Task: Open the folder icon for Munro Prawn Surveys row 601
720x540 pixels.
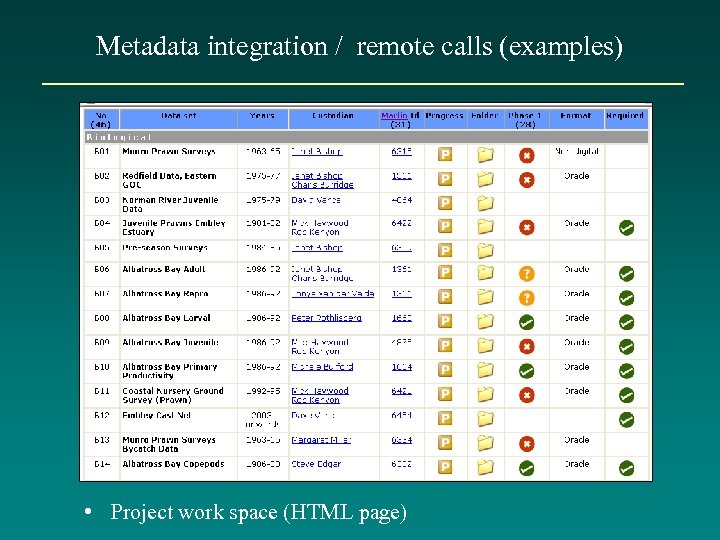Action: click(485, 155)
